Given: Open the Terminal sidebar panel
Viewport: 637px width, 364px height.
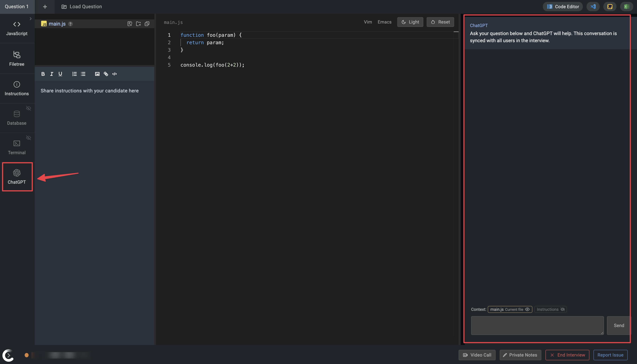Looking at the screenshot, I should click(x=17, y=147).
